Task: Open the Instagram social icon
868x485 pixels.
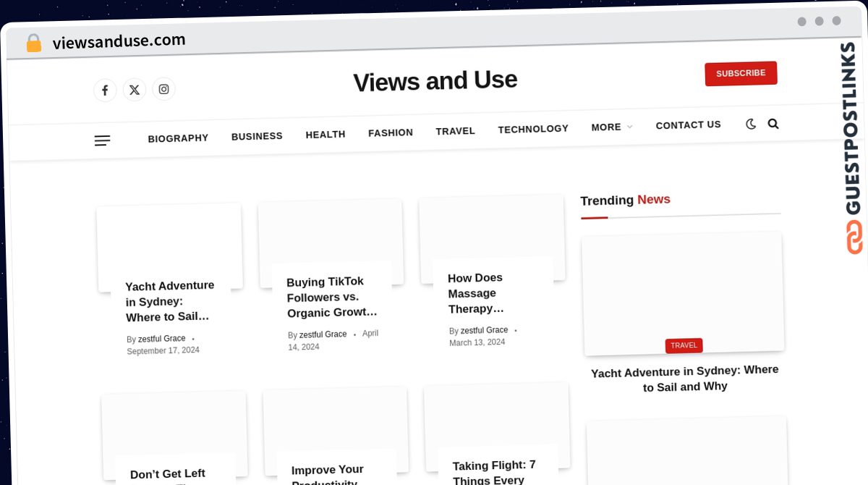Action: point(163,89)
